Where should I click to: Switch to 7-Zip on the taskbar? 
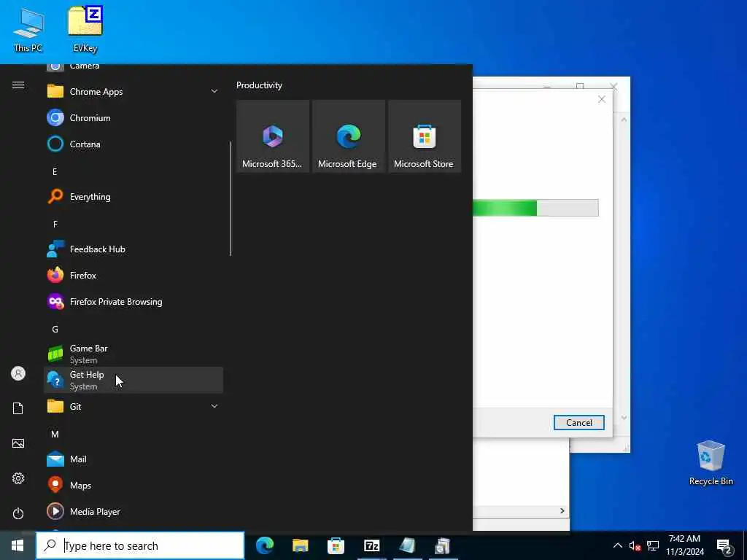[371, 545]
